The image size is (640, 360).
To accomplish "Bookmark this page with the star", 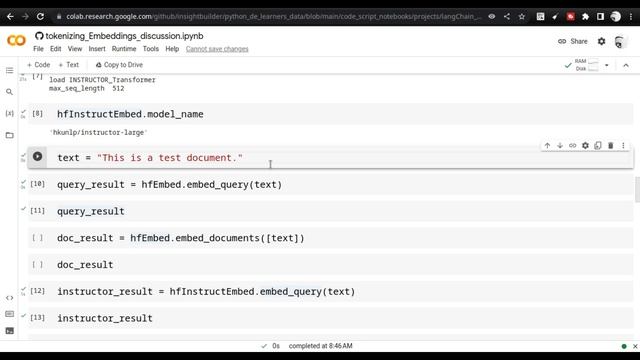I will [x=522, y=16].
